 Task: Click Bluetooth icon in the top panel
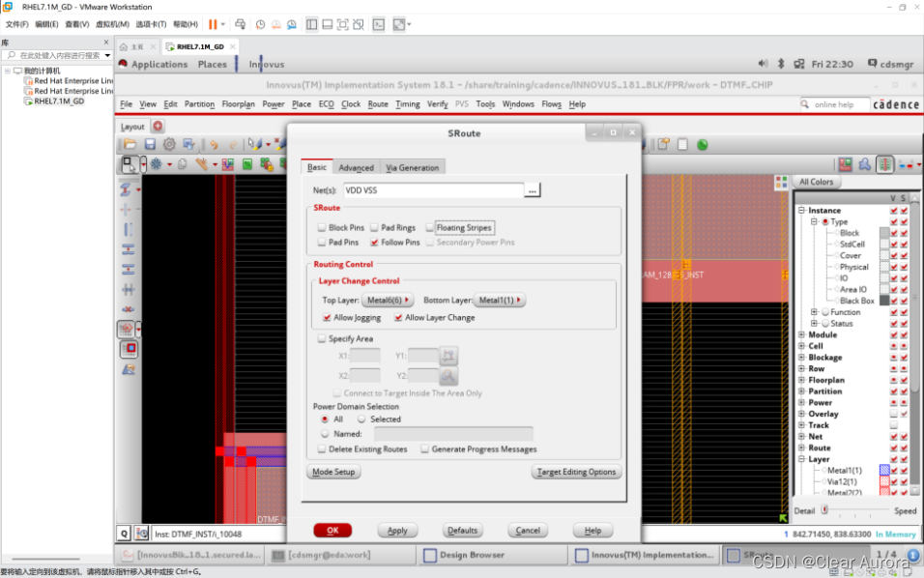click(x=781, y=64)
